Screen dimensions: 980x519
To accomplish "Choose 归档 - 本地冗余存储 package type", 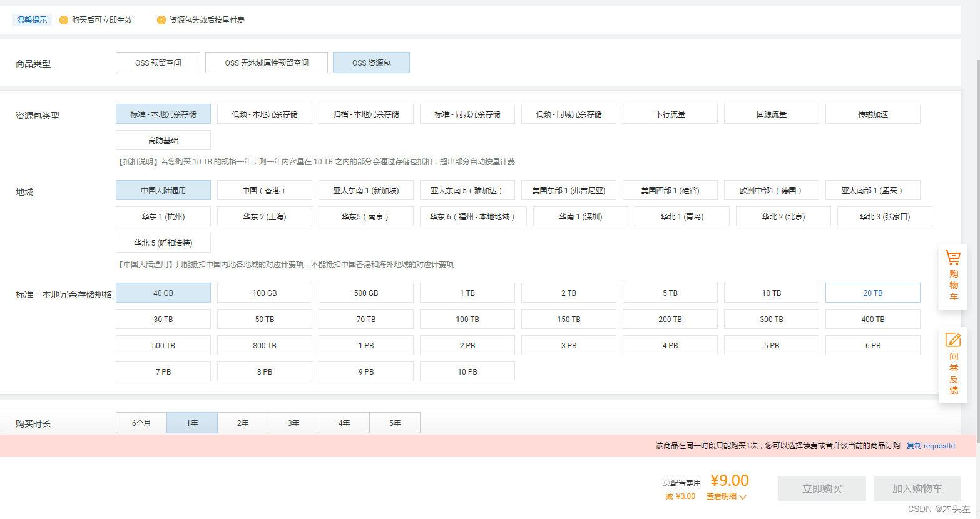I will click(366, 114).
